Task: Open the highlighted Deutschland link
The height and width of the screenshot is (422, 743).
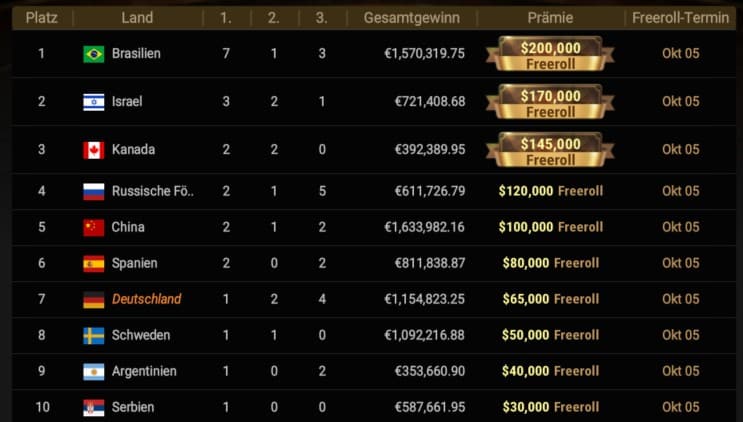Action: (x=147, y=299)
